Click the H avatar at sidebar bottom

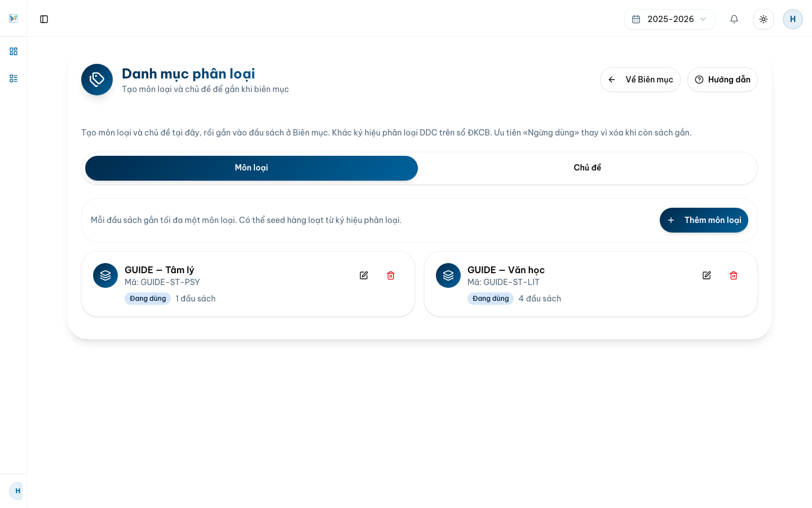17,491
